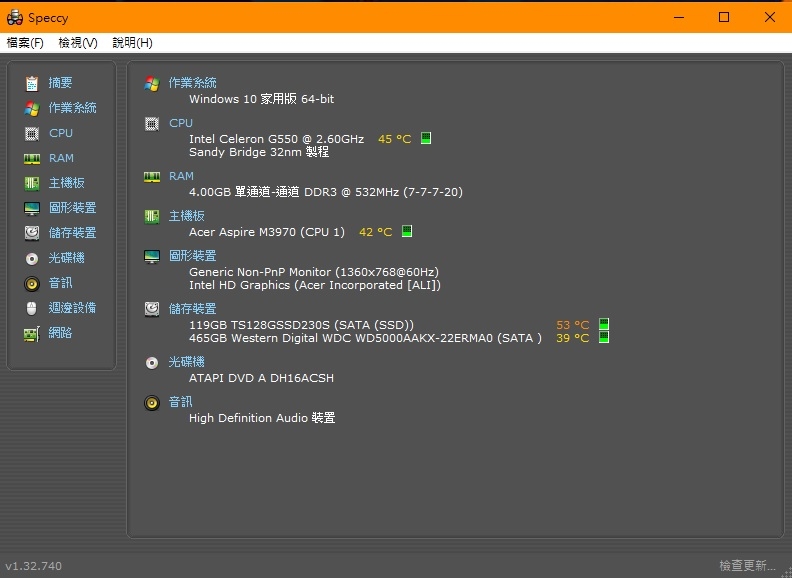This screenshot has height=578, width=792.
Task: Click the ATAPI DVD A DH16ACSH line
Action: tap(261, 378)
